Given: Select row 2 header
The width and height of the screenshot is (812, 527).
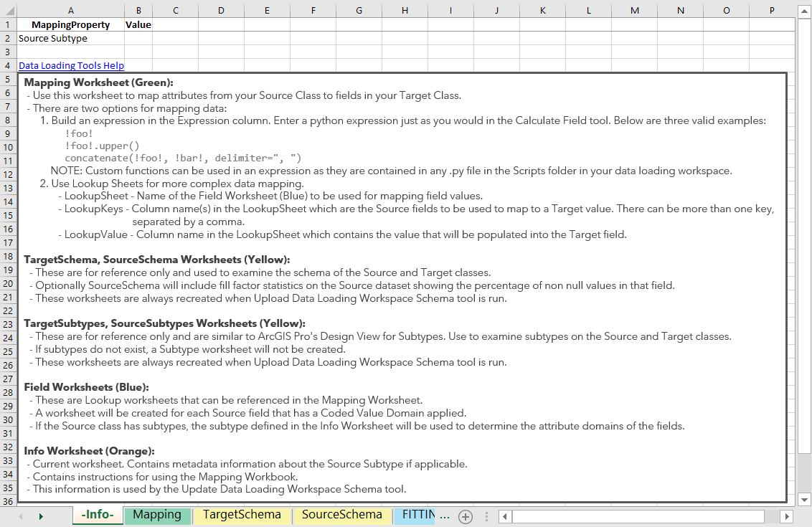Looking at the screenshot, I should 8,38.
